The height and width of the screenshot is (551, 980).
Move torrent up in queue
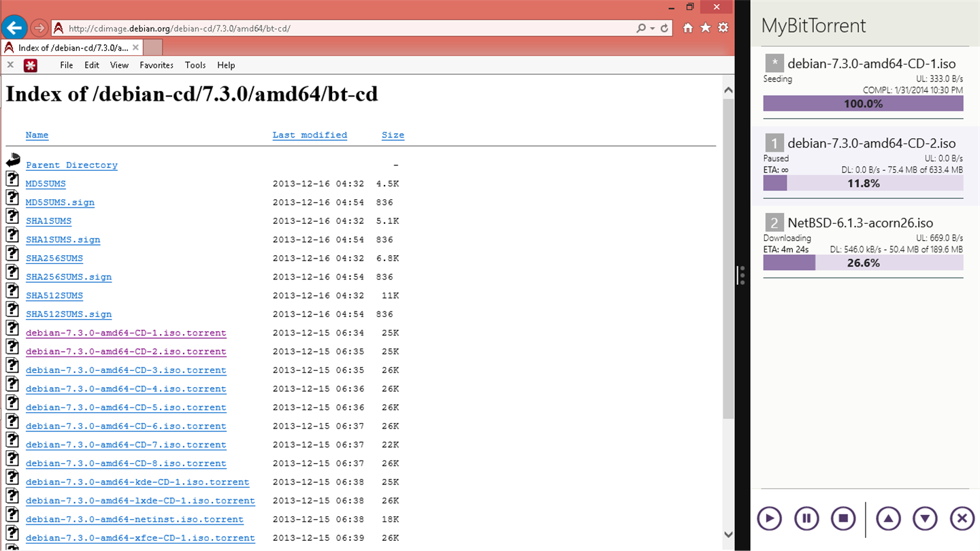888,519
